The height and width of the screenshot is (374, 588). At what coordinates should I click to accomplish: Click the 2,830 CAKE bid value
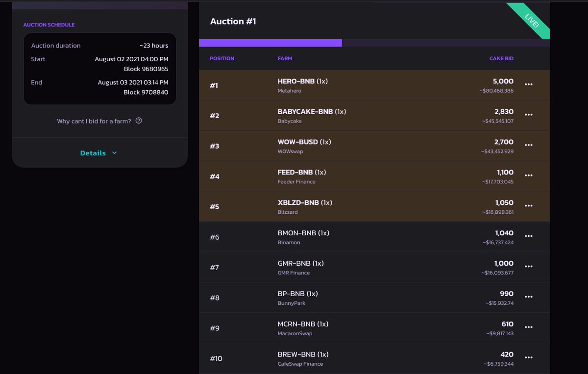click(x=503, y=112)
